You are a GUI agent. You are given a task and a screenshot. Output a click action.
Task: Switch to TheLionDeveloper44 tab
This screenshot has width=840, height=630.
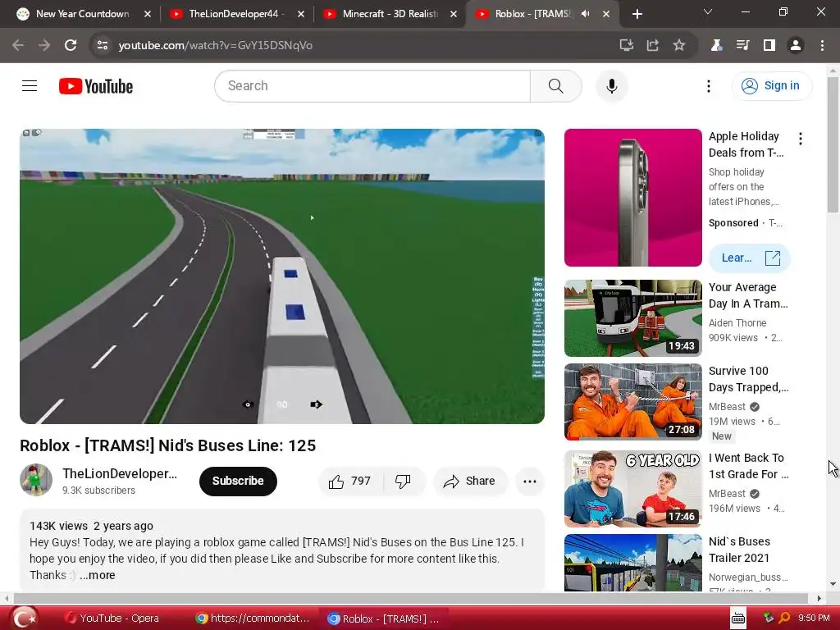click(x=236, y=14)
